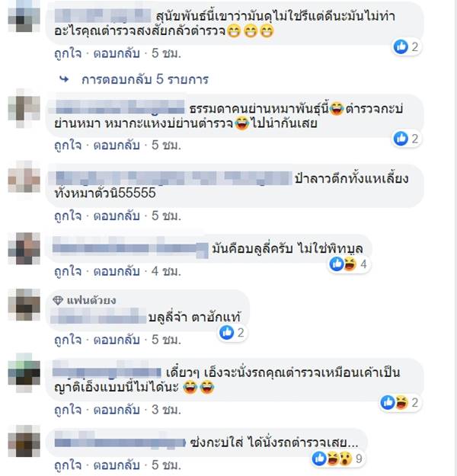Screen dimensions: 457x476
Task: Open the haha reaction on the เดี๋ยวๆ เอ็ง comment
Action: pyautogui.click(x=401, y=403)
